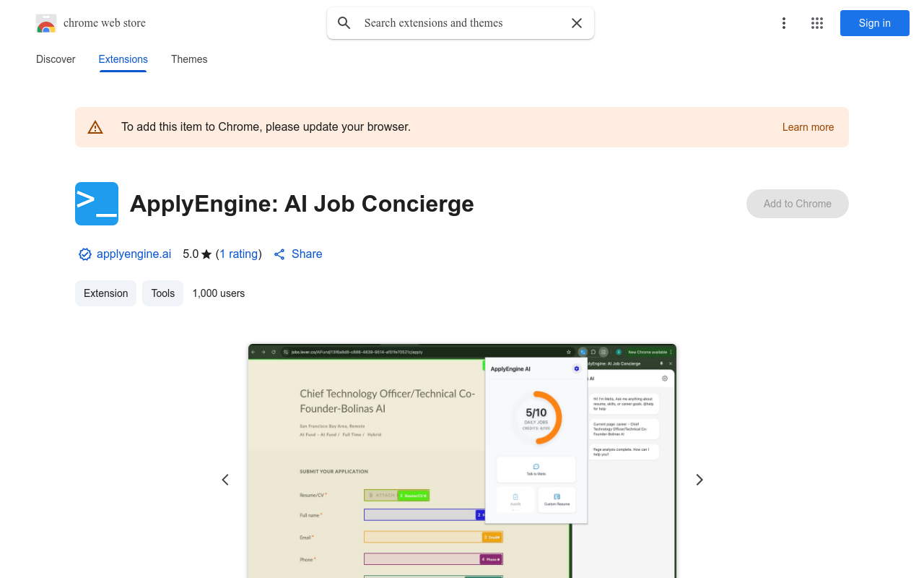Click the share icon
The image size is (924, 578).
(x=279, y=254)
